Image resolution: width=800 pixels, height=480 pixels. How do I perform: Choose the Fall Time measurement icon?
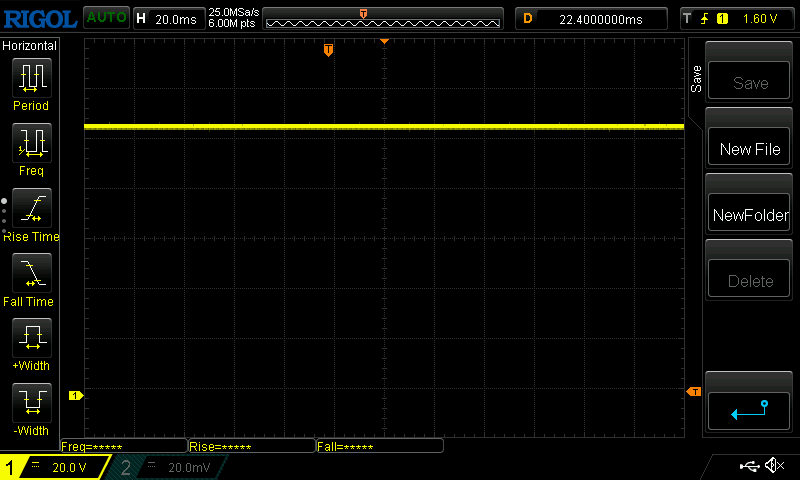click(32, 272)
